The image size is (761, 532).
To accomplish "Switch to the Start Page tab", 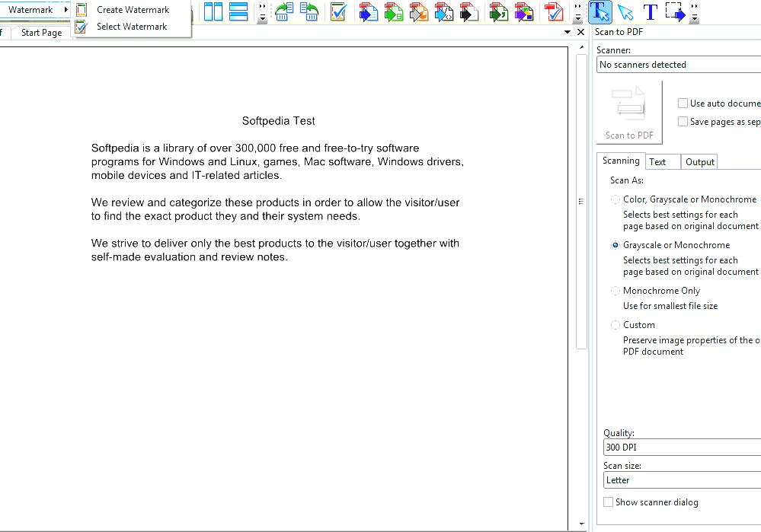I will pyautogui.click(x=42, y=33).
